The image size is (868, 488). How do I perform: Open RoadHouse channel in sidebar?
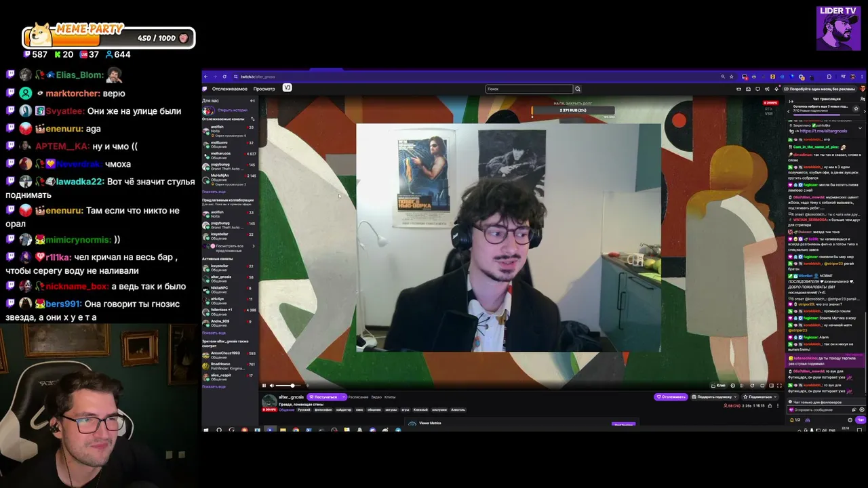tap(229, 366)
